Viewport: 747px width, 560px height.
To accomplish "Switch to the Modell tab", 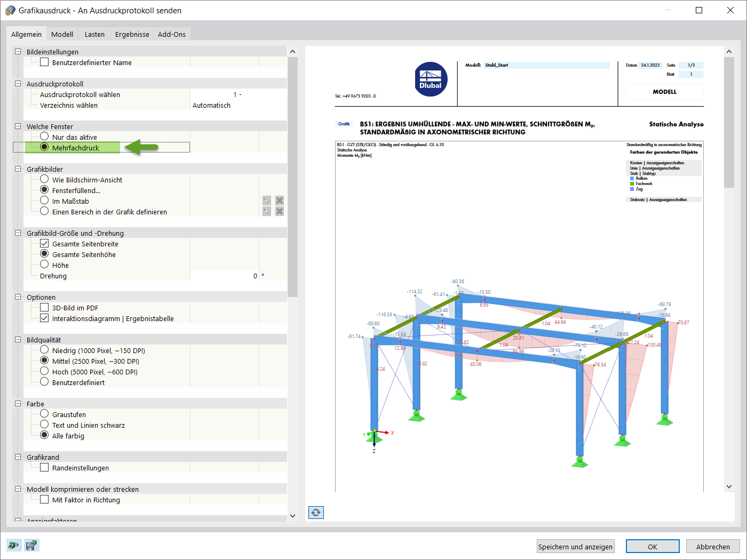I will tap(62, 34).
